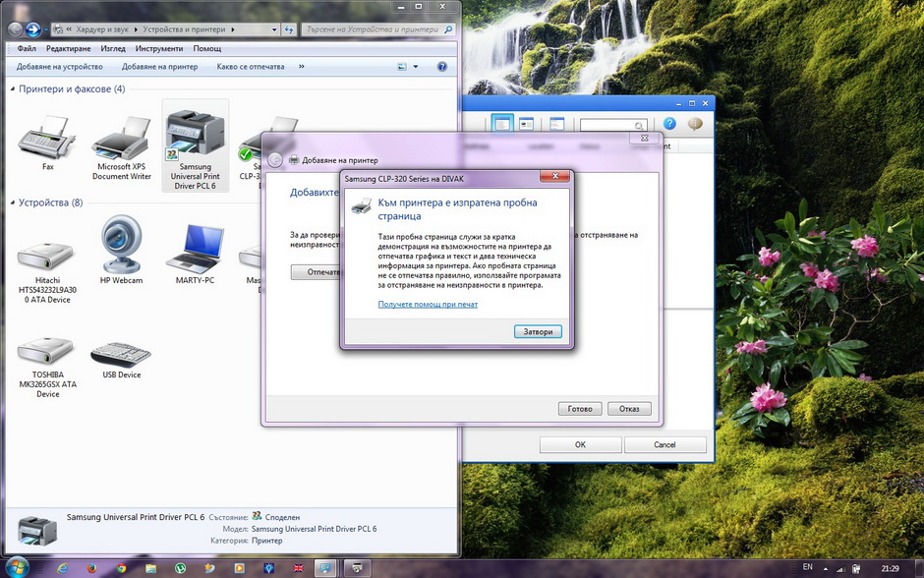Screen dimensions: 924x578
Task: Click the USB Device keyboard icon
Action: click(x=121, y=353)
